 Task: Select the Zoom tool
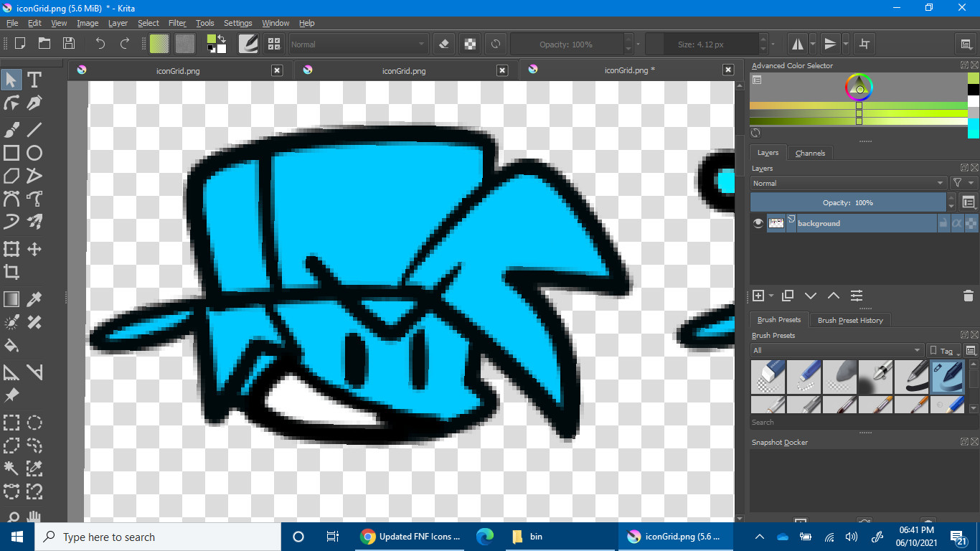(11, 517)
